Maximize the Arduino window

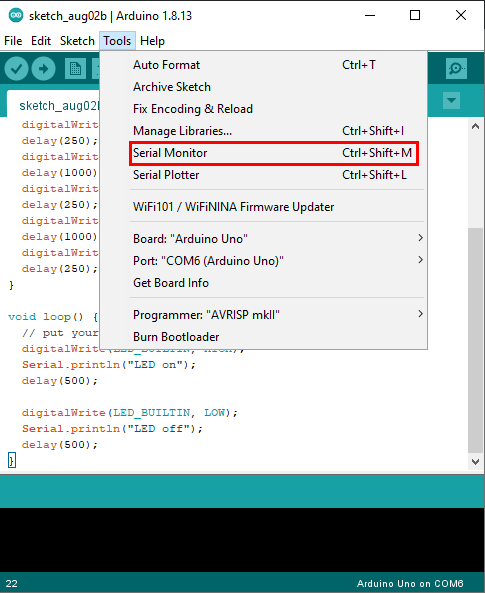coord(415,16)
